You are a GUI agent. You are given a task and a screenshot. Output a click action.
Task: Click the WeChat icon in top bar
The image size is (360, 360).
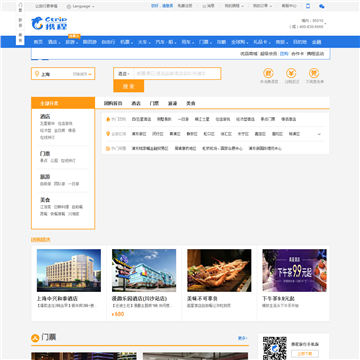(322, 6)
